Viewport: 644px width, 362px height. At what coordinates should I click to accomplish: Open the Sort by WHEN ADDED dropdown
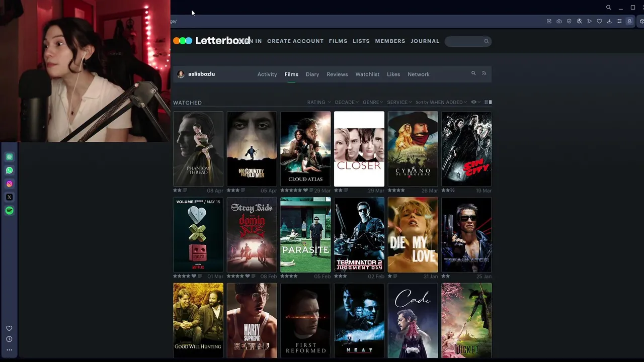point(441,102)
